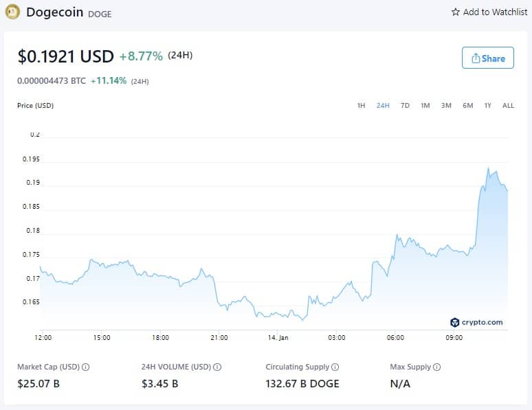Select the 24H chart range
The image size is (532, 410).
[383, 106]
